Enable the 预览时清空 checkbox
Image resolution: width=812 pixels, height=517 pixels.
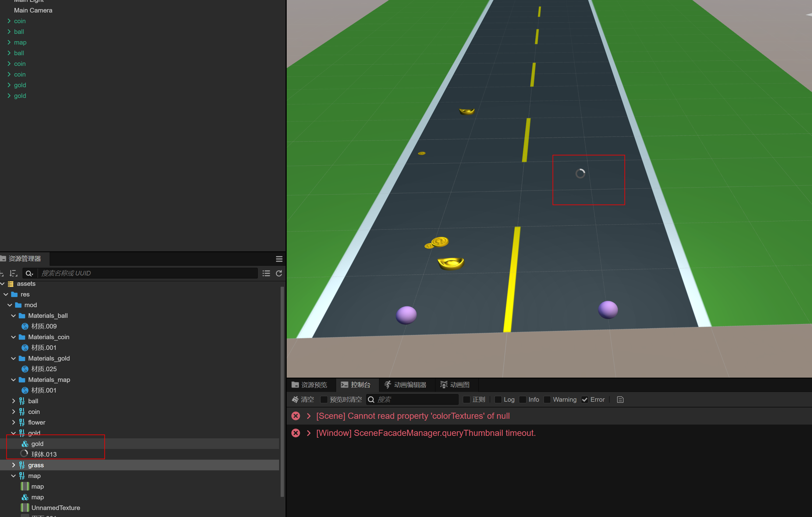pos(324,400)
